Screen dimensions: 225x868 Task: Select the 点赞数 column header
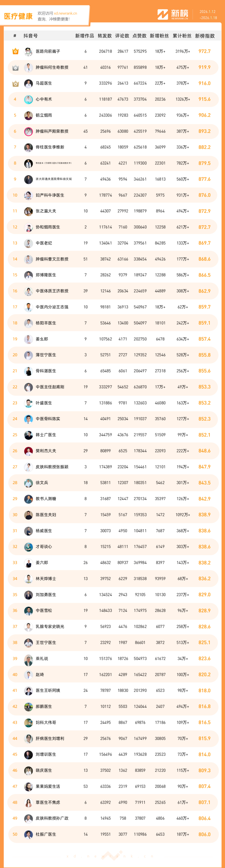[139, 36]
